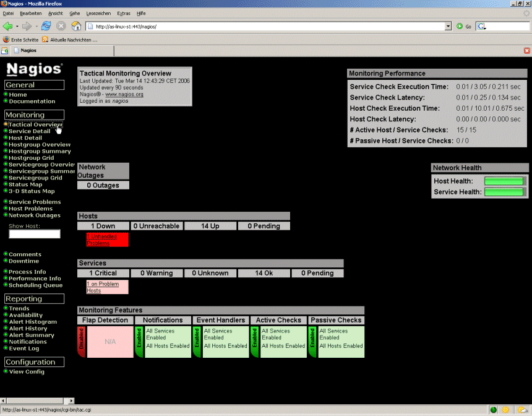Screen dimensions: 532x416
Task: Click the Erste Schritte bookmark icon
Action: (6, 40)
